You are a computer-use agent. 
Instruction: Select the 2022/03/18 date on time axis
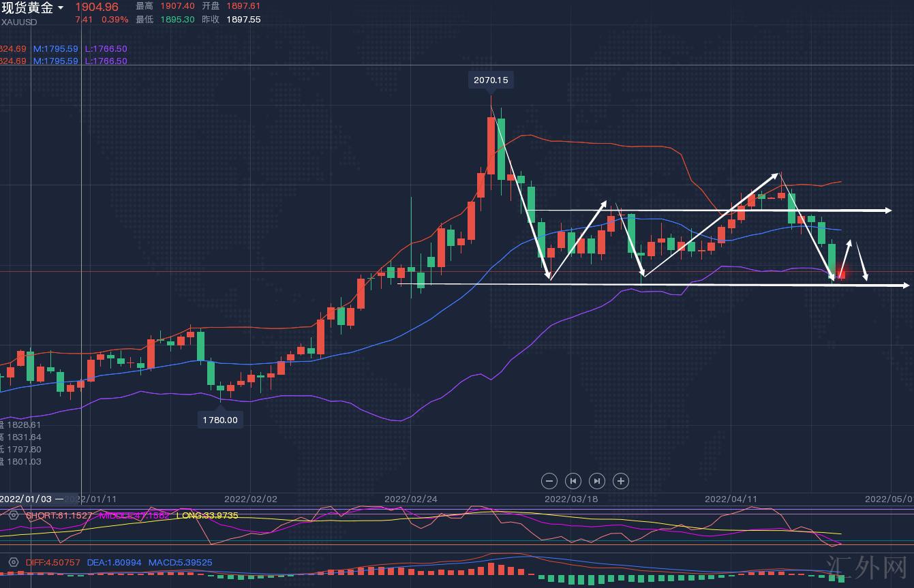[571, 499]
